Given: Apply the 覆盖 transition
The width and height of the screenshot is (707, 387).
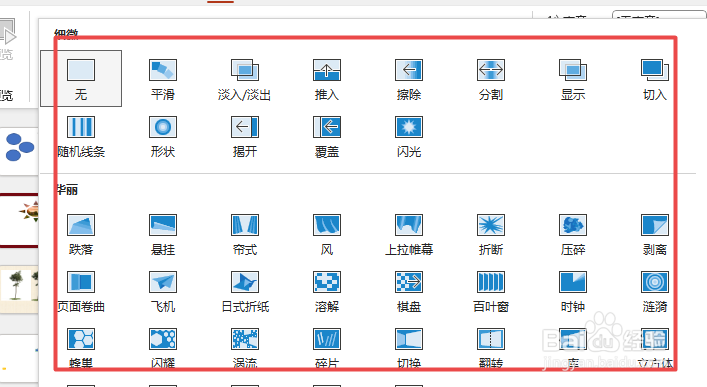Looking at the screenshot, I should (x=327, y=136).
